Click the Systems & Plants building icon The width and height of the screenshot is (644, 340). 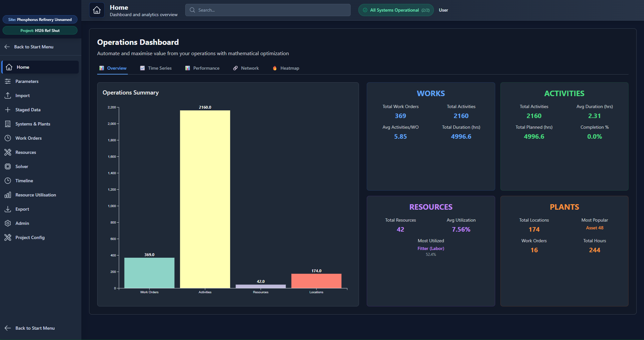8,124
